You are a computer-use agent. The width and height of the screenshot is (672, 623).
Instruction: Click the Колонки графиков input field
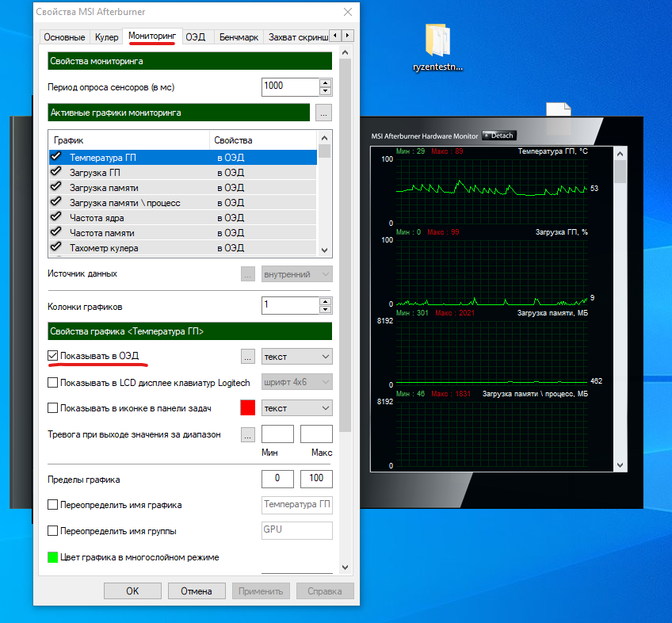(290, 305)
